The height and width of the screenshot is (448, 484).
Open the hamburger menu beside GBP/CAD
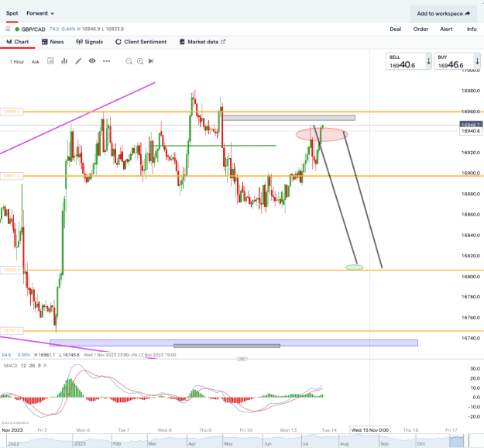pos(8,29)
